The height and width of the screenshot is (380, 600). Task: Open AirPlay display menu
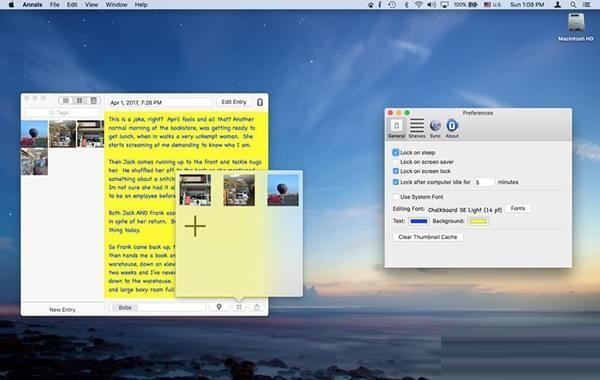tap(444, 5)
